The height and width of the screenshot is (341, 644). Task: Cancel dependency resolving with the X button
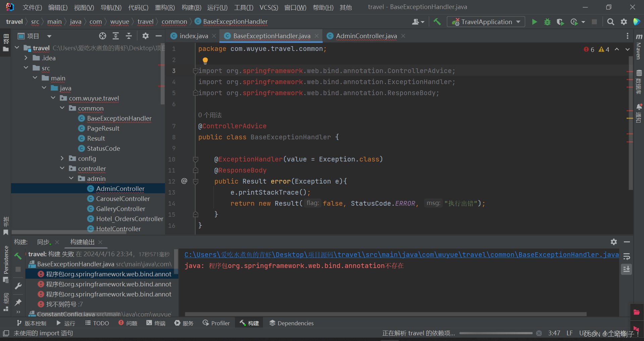[x=539, y=333]
